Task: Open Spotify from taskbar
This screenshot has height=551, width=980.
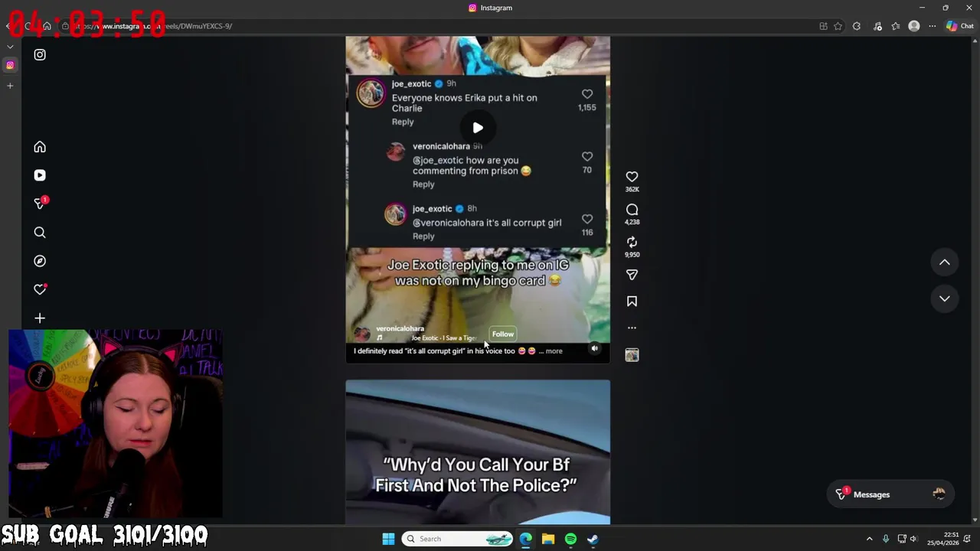Action: pos(570,539)
